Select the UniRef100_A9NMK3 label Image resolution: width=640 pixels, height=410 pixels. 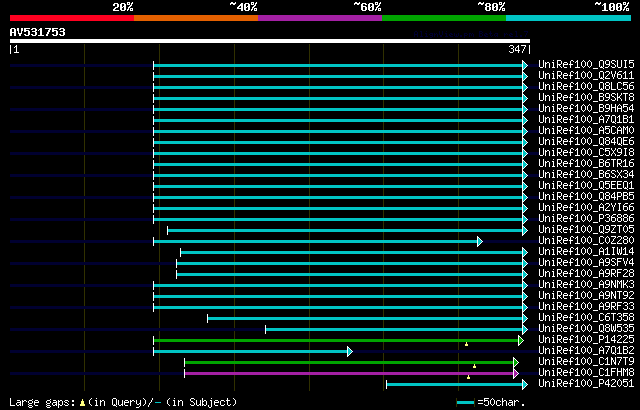[x=586, y=285]
